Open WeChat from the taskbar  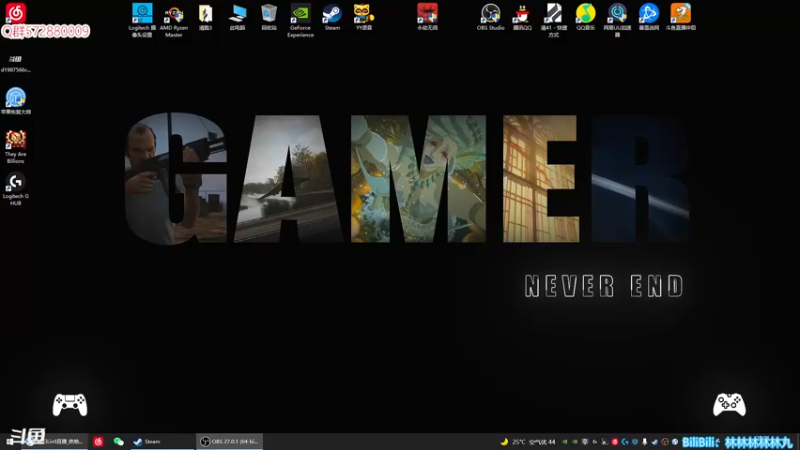(x=118, y=442)
